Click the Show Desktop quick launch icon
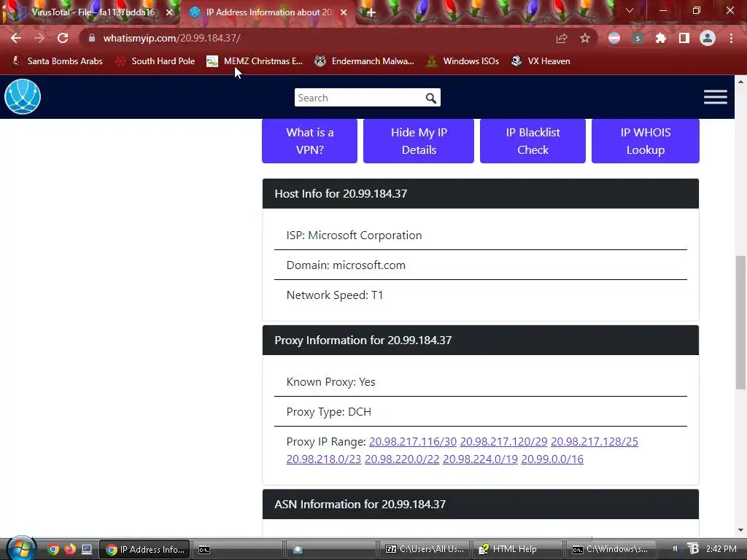Screen dimensions: 747x560 tap(87, 550)
